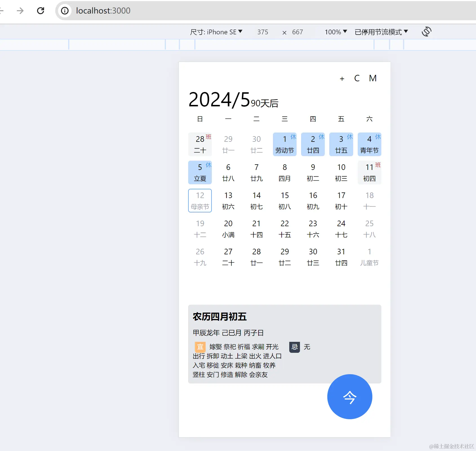Select May 3 廿五 holiday cell
Image resolution: width=476 pixels, height=451 pixels.
[x=341, y=144]
